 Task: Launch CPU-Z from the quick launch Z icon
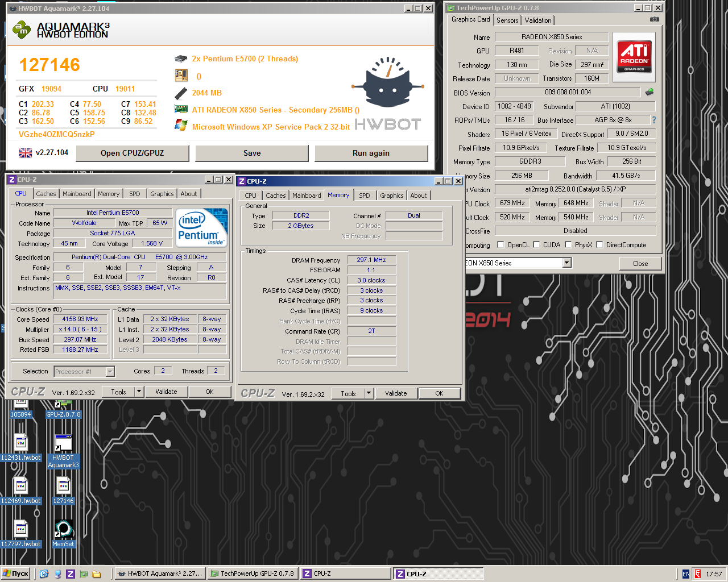71,573
